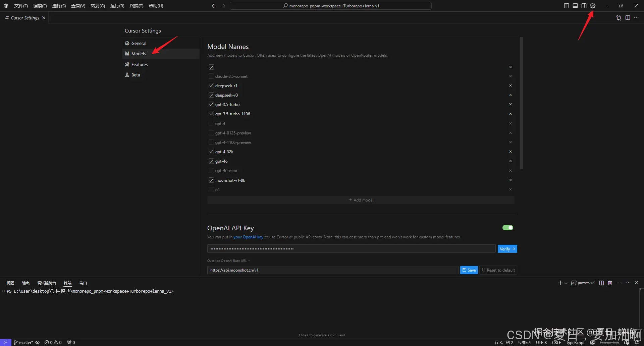This screenshot has width=644, height=346.
Task: Click the OpenAI API key input field
Action: 351,249
